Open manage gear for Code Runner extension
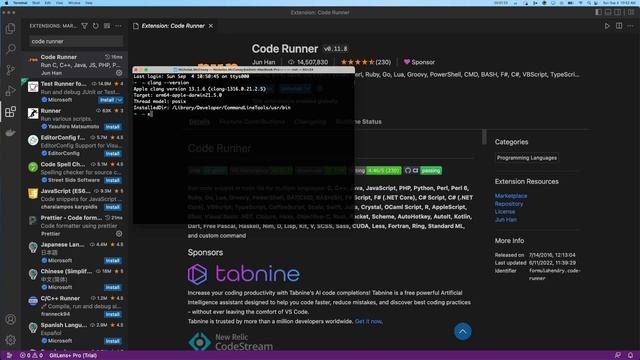The image size is (640, 360). [x=119, y=73]
